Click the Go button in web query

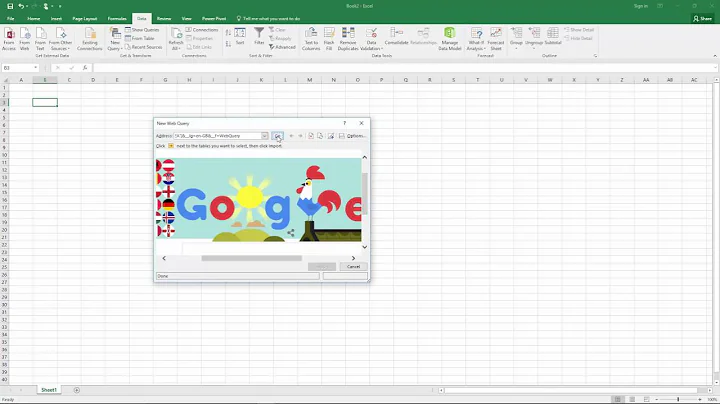click(277, 136)
